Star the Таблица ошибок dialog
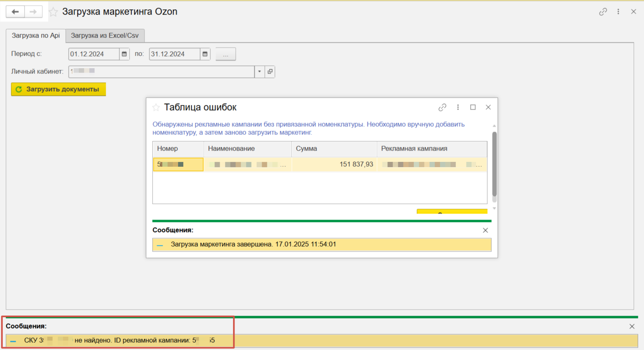Viewport: 644px width, 350px height. [x=156, y=107]
